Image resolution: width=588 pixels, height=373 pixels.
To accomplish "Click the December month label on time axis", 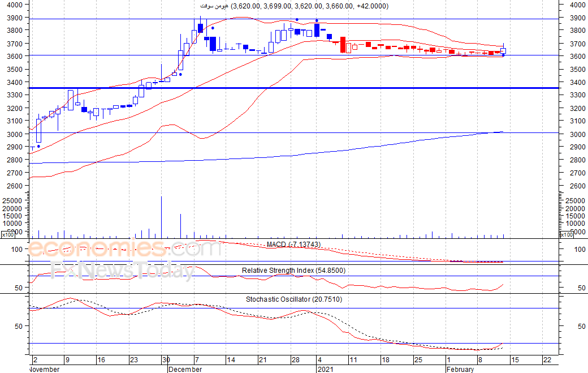I will pos(185,369).
